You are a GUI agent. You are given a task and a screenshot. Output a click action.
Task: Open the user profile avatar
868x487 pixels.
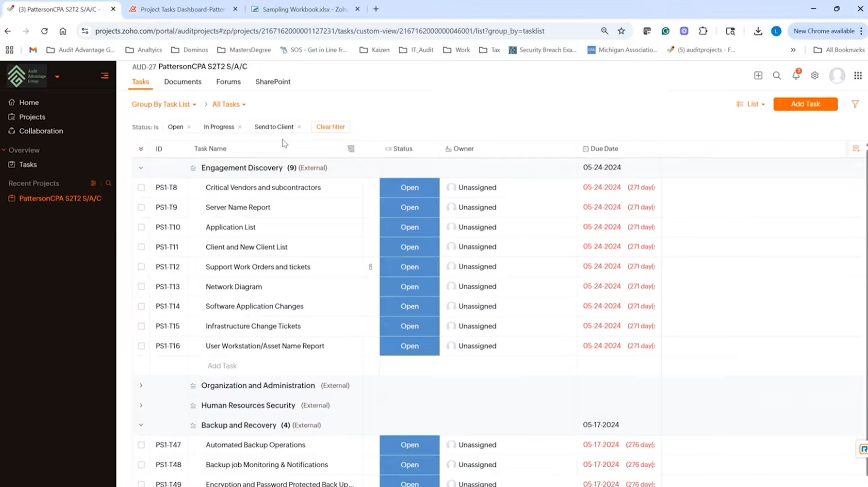pyautogui.click(x=837, y=75)
